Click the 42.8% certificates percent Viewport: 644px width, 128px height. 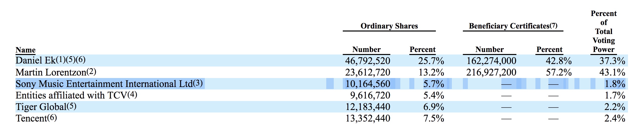pyautogui.click(x=559, y=60)
